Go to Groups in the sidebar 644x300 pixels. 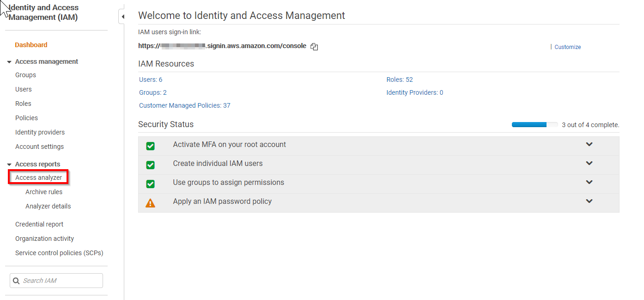click(25, 75)
